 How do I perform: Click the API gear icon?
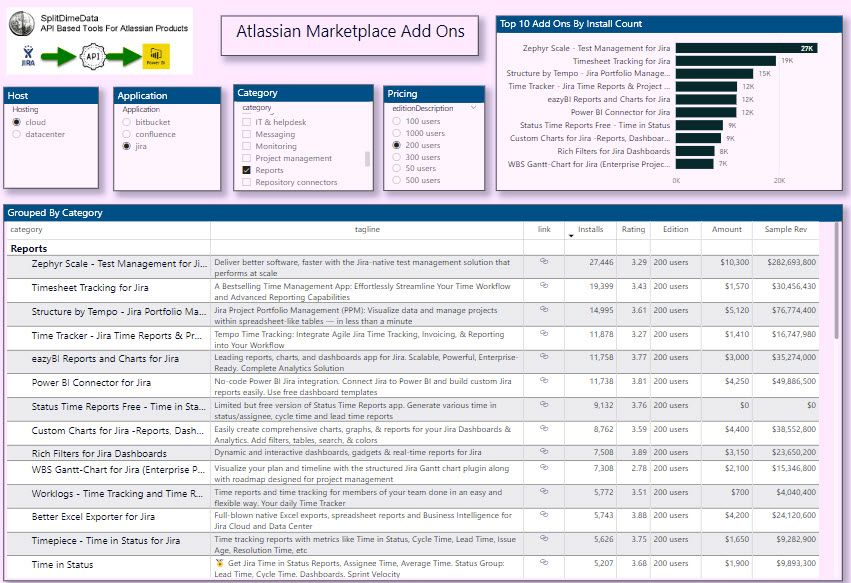pyautogui.click(x=93, y=56)
